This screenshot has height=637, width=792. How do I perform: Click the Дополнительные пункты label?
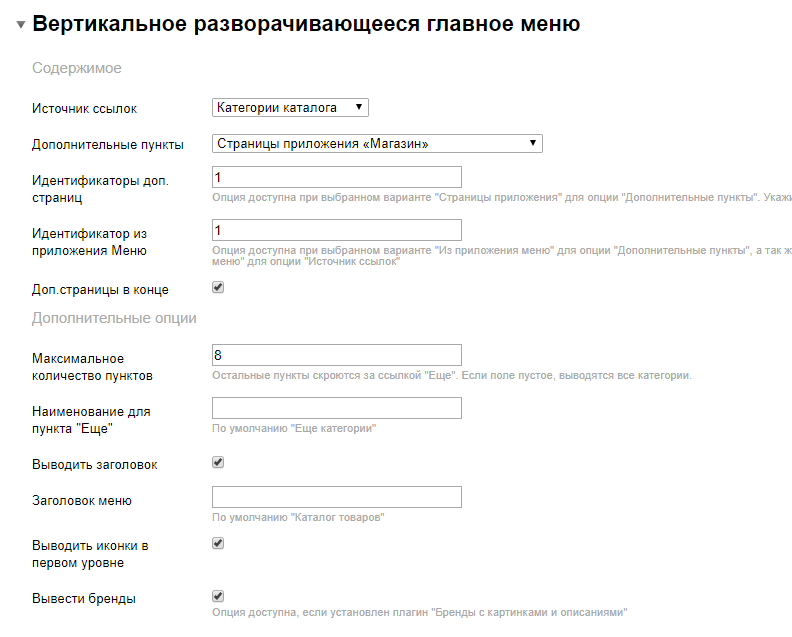pyautogui.click(x=108, y=145)
